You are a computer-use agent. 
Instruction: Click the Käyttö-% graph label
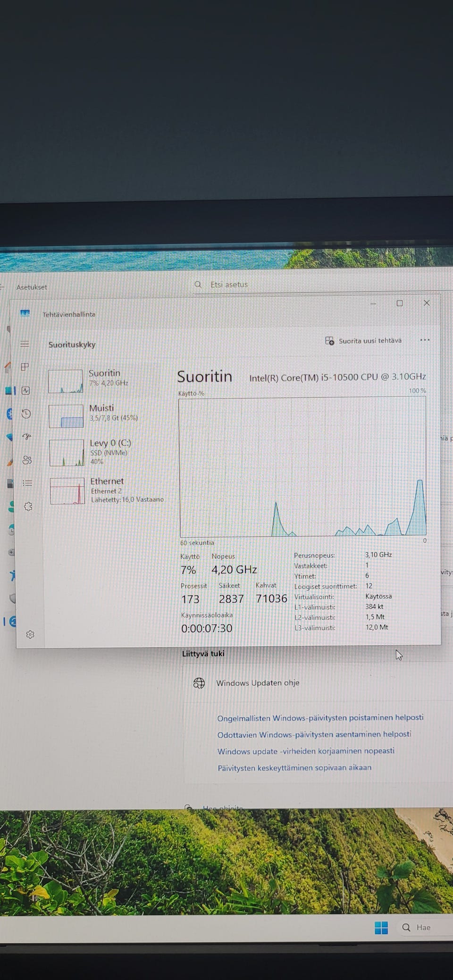click(191, 393)
